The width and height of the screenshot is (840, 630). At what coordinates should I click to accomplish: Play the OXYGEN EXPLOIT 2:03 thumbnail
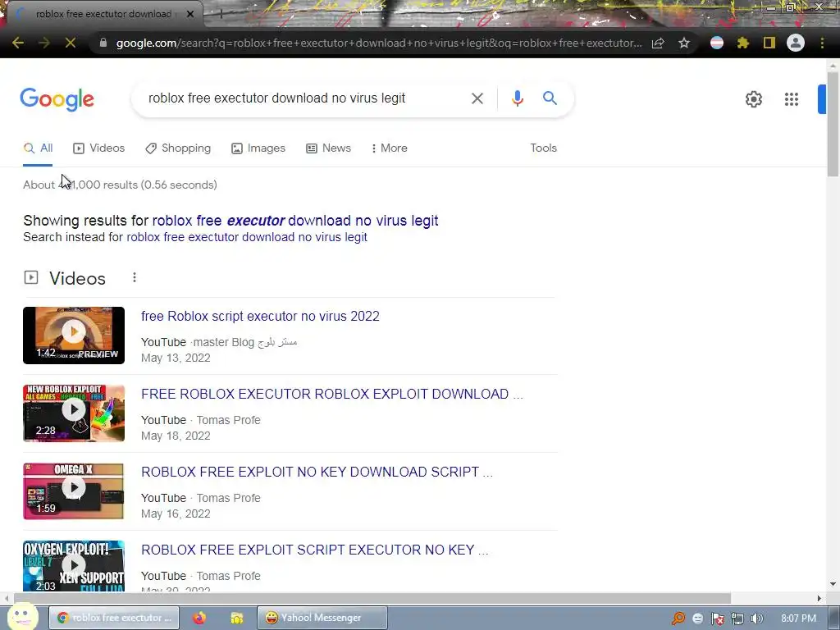click(x=74, y=566)
